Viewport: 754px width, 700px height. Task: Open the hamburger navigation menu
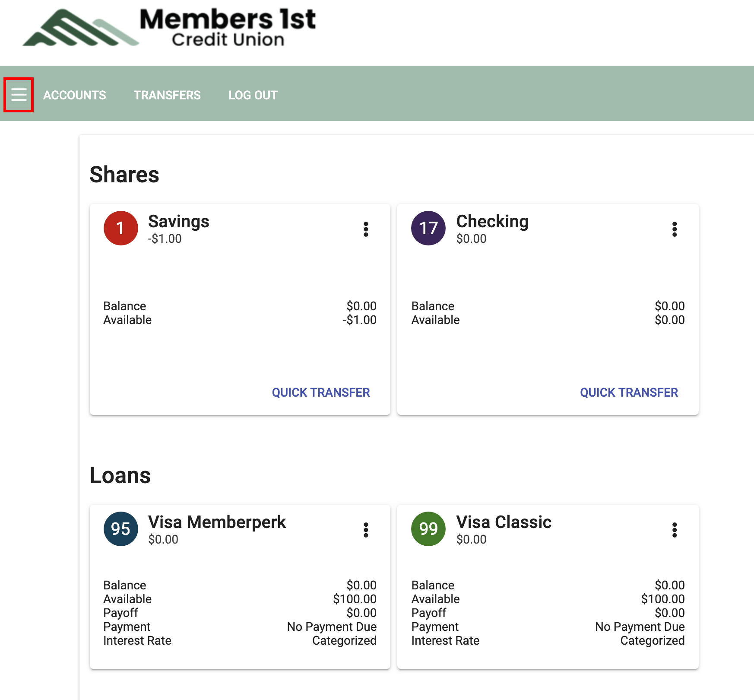pyautogui.click(x=19, y=95)
